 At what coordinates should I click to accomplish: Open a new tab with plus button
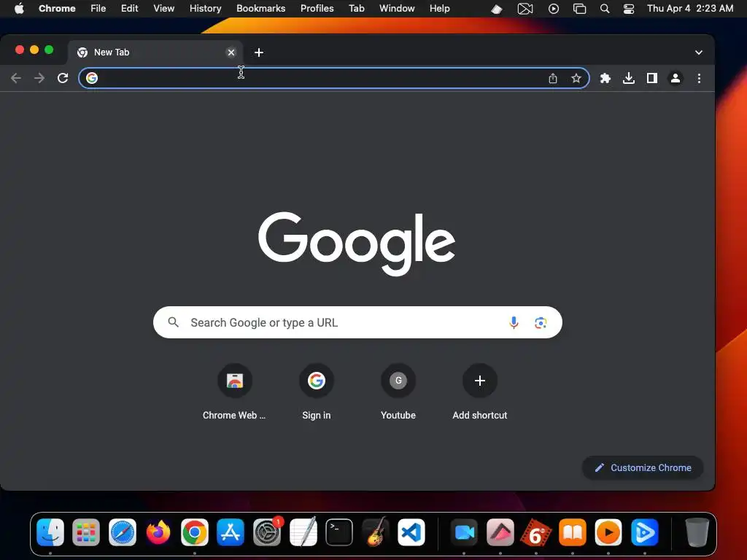coord(259,52)
